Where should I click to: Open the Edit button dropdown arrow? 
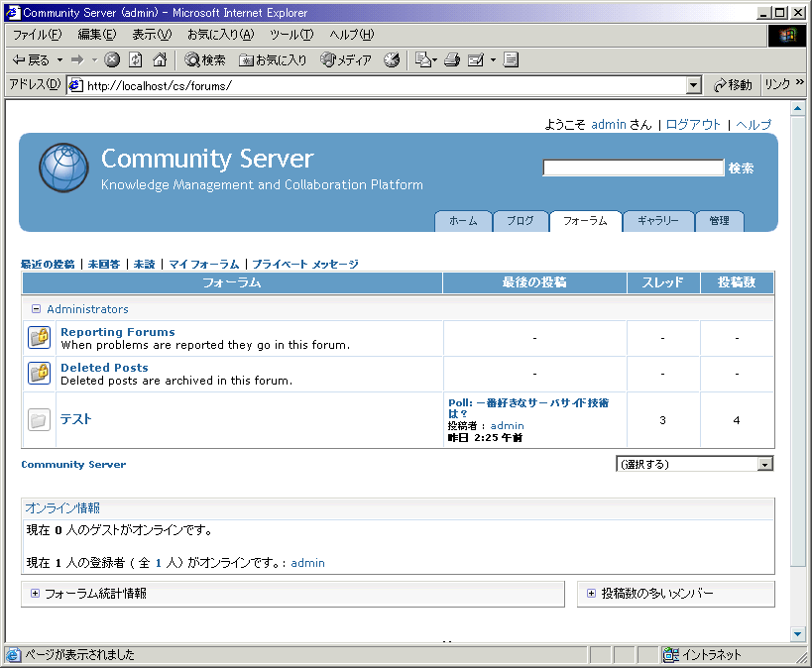[x=493, y=60]
